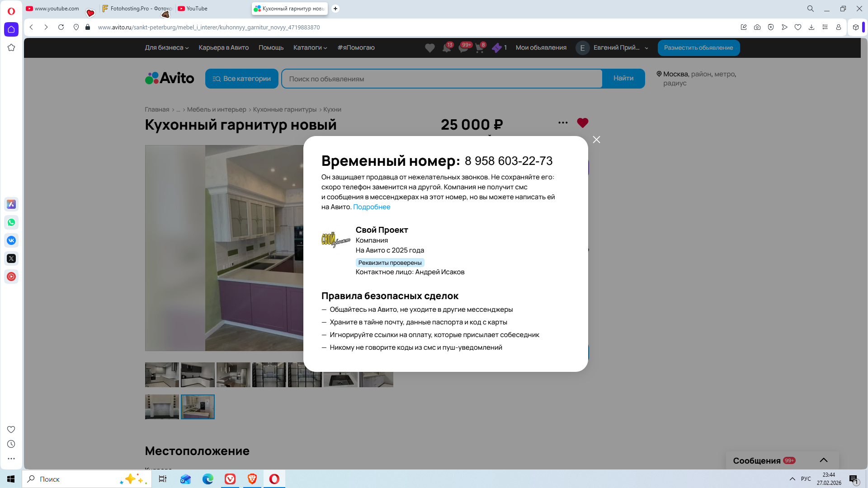Open the Avito shopping cart icon
This screenshot has width=868, height=488.
coord(480,48)
